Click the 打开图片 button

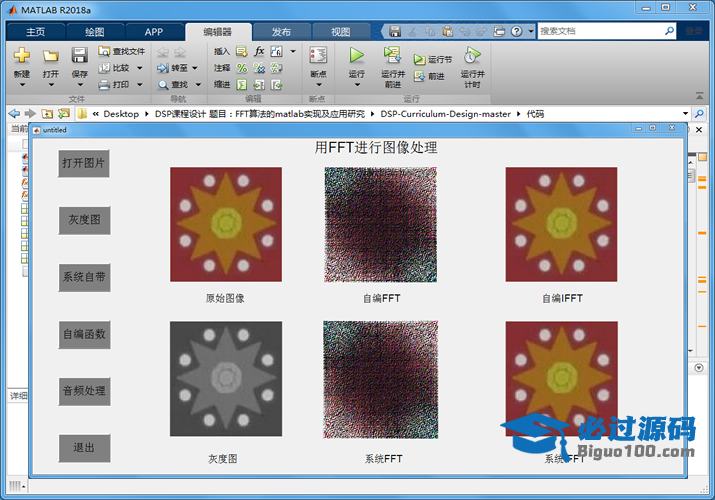click(84, 163)
